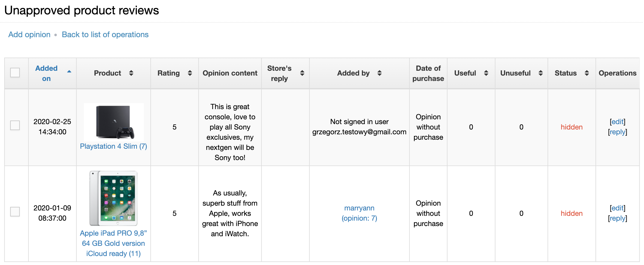
Task: Toggle the select-all header checkbox
Action: tap(15, 73)
